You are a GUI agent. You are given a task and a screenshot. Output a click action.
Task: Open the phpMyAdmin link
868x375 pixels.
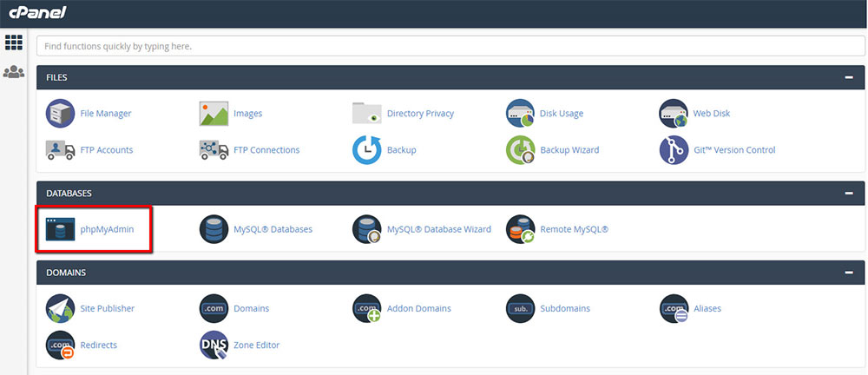(107, 229)
